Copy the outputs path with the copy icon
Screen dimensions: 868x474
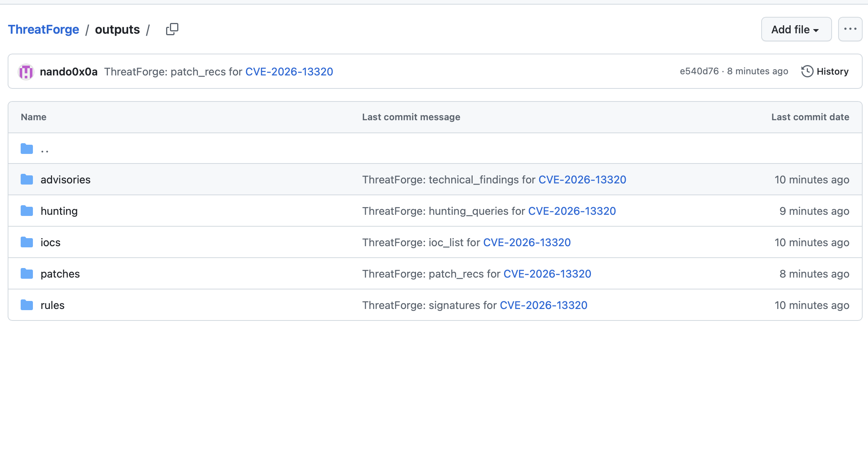172,29
